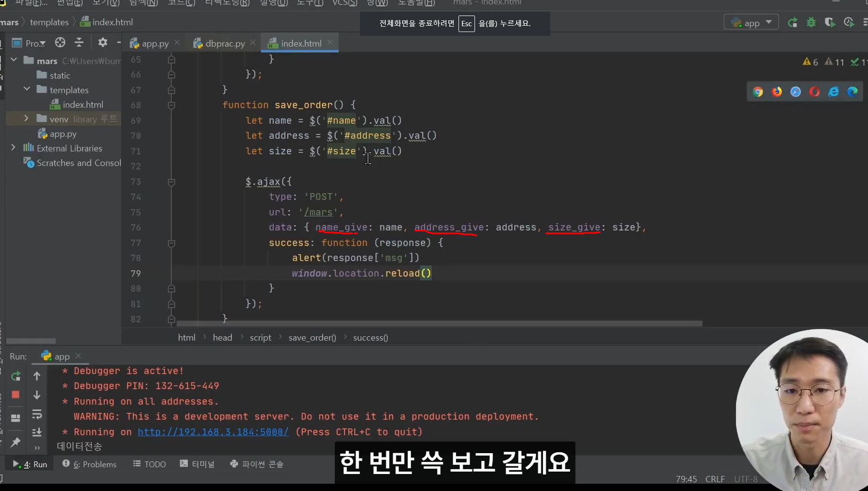
Task: Close the app Run tab
Action: point(78,356)
